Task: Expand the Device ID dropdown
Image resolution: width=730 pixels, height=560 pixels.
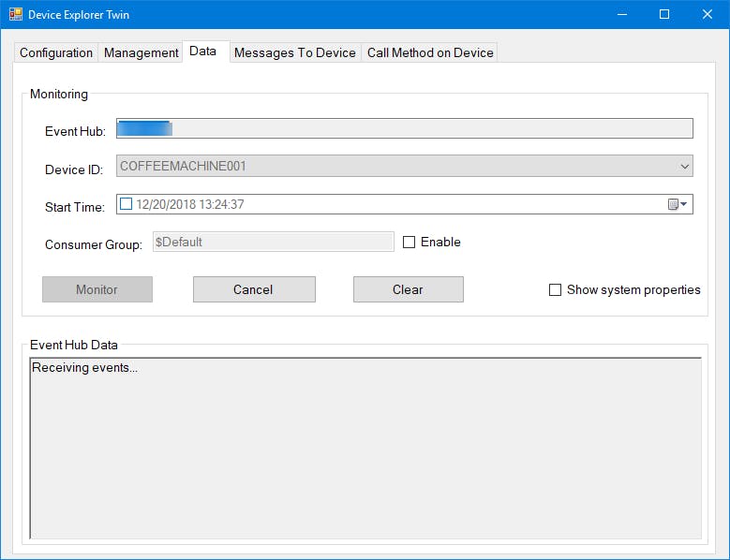Action: tap(684, 166)
